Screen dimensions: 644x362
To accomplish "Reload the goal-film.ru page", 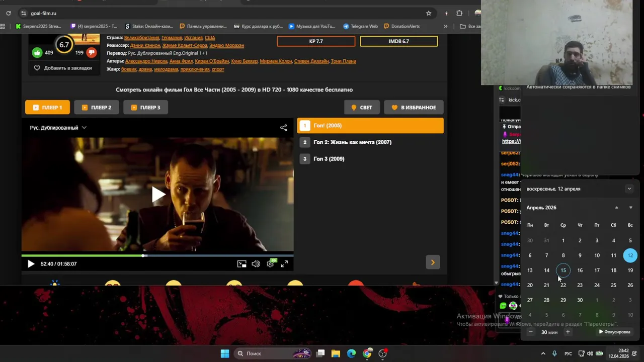I will (x=9, y=13).
